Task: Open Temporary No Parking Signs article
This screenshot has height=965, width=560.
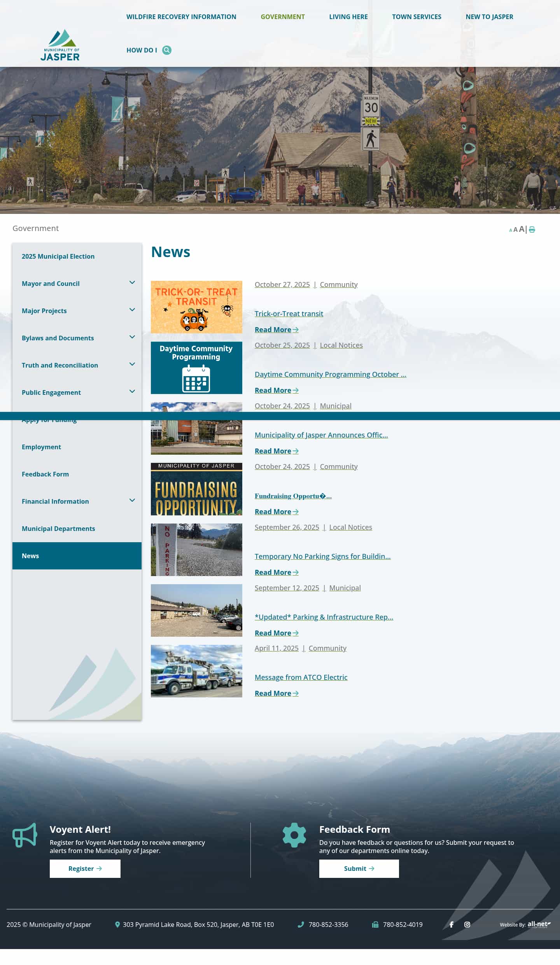Action: pyautogui.click(x=323, y=556)
